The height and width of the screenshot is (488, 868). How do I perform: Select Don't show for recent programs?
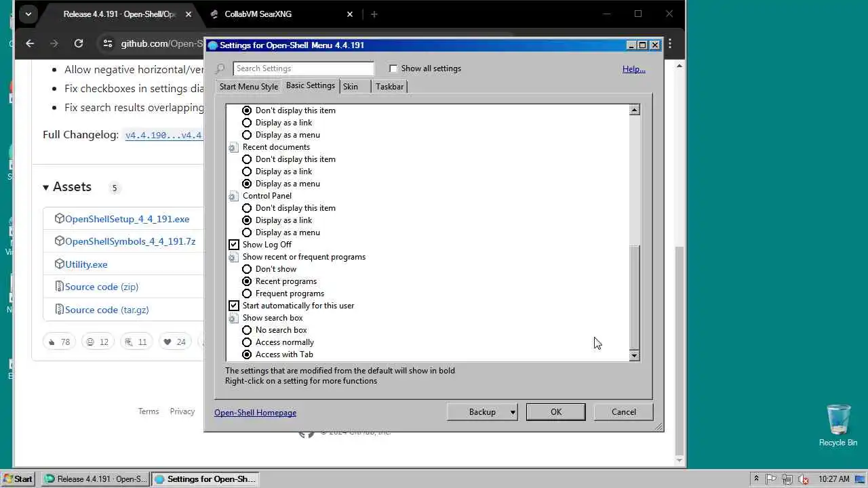247,269
